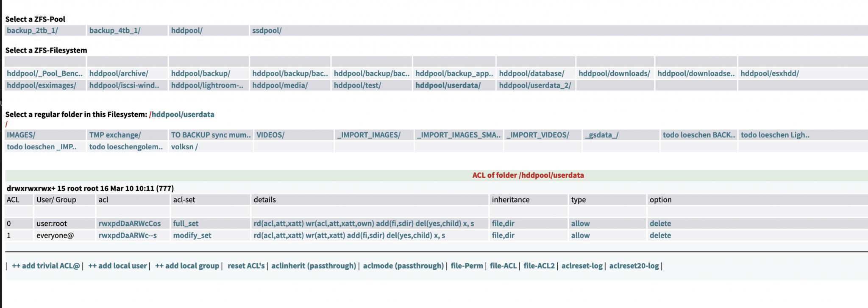Delete the user:root ACL entry
868x308 pixels.
(x=660, y=224)
